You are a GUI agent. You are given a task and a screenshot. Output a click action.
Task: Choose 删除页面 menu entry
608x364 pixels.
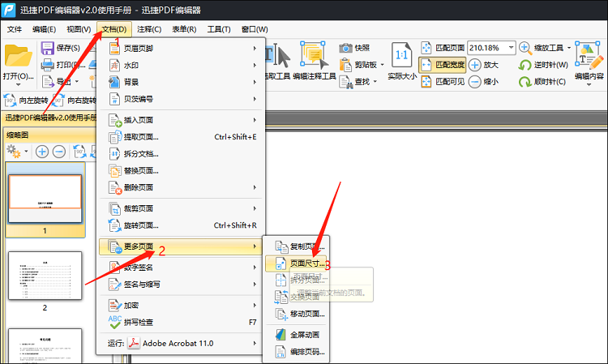[181, 187]
